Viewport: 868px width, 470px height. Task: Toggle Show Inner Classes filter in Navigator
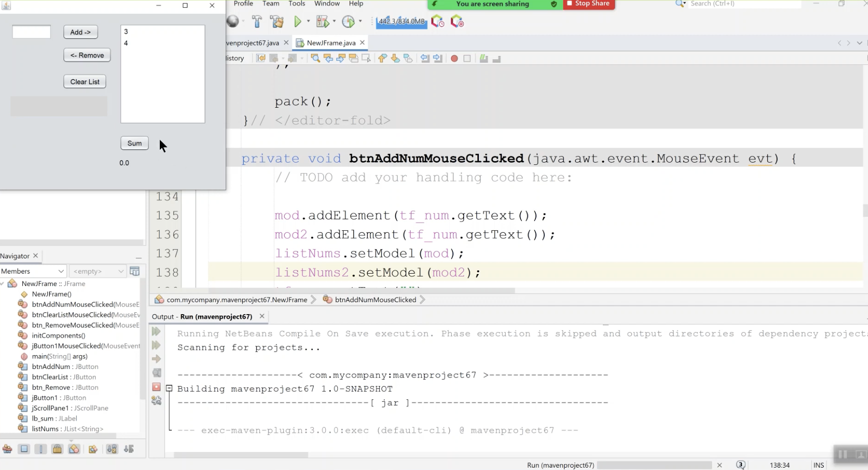tap(74, 449)
